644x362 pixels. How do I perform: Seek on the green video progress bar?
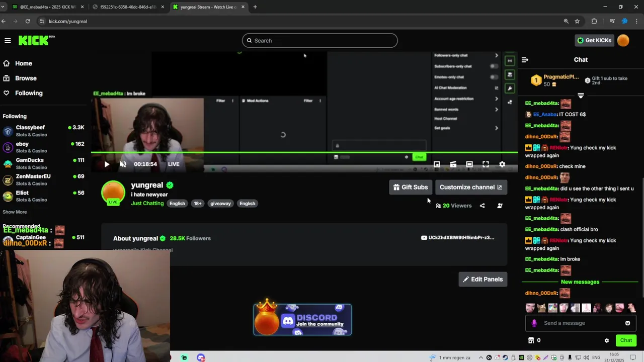pos(304,152)
